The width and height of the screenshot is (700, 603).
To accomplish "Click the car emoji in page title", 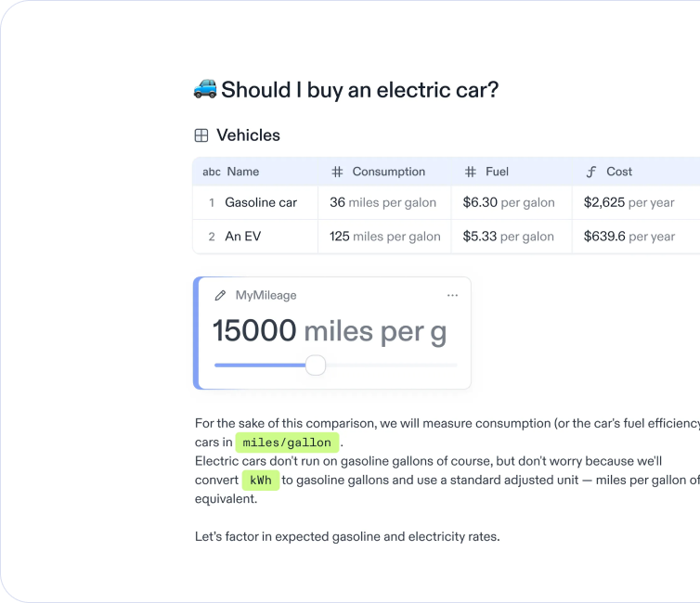I will (x=205, y=89).
